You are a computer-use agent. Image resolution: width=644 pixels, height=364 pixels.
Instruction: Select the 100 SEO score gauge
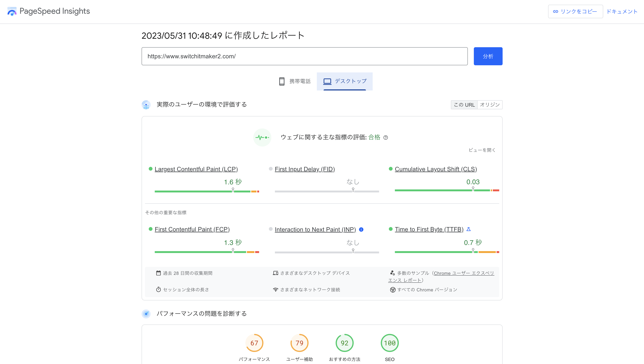click(389, 343)
